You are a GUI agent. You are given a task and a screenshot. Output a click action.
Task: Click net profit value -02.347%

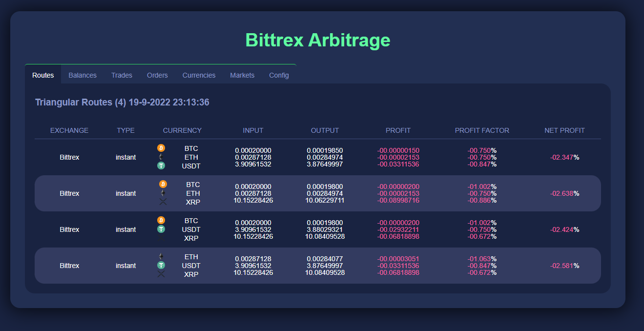[x=564, y=157]
